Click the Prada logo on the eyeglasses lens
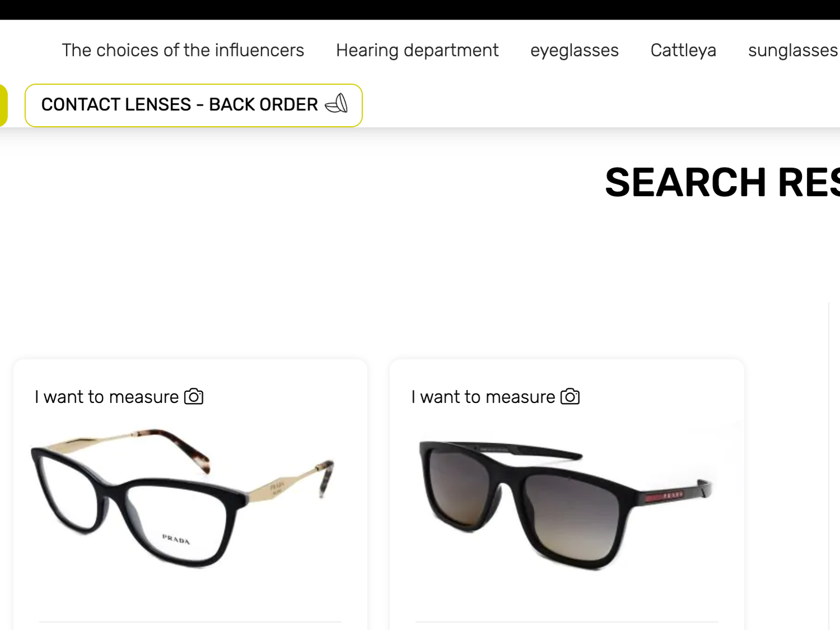 (x=176, y=539)
